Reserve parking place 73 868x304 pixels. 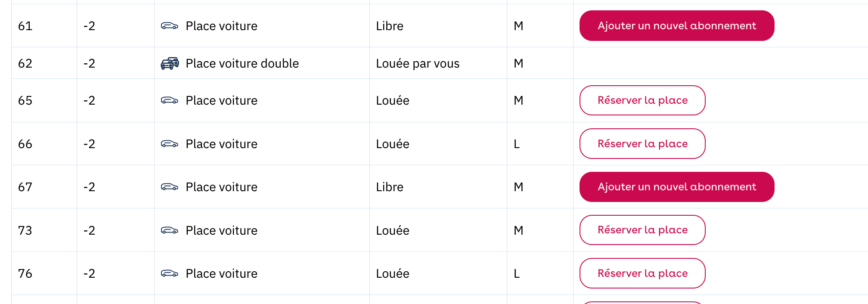[642, 230]
